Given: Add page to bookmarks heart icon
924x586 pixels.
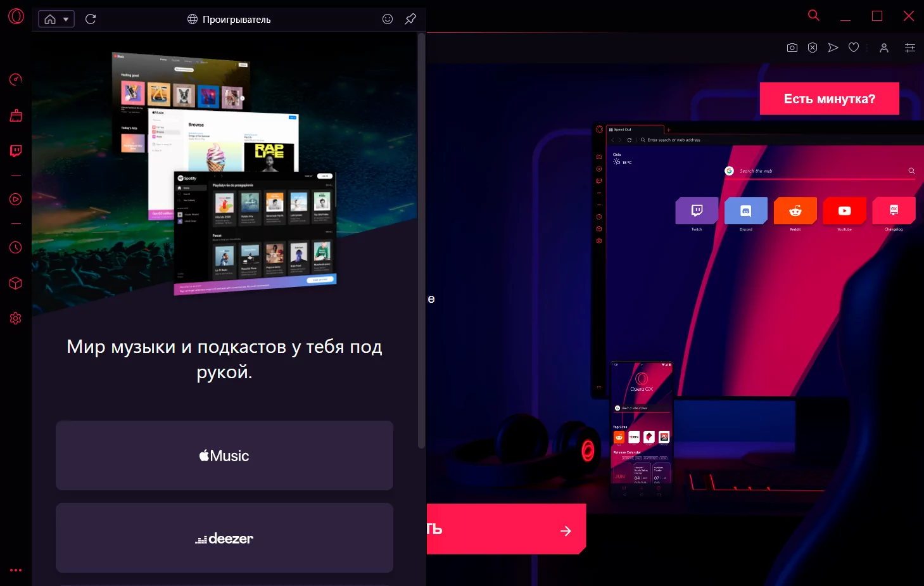Looking at the screenshot, I should [854, 48].
